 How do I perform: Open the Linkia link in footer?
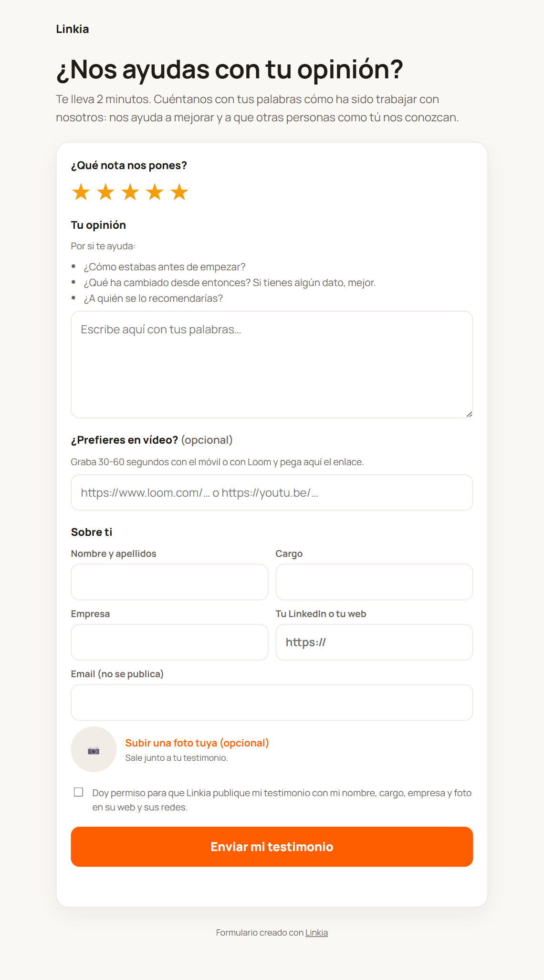316,933
